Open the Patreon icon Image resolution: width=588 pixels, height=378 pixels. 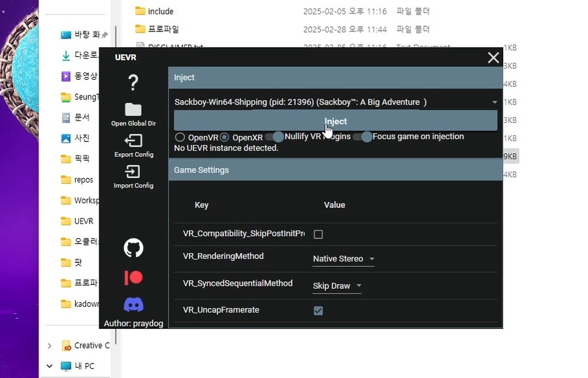point(133,277)
